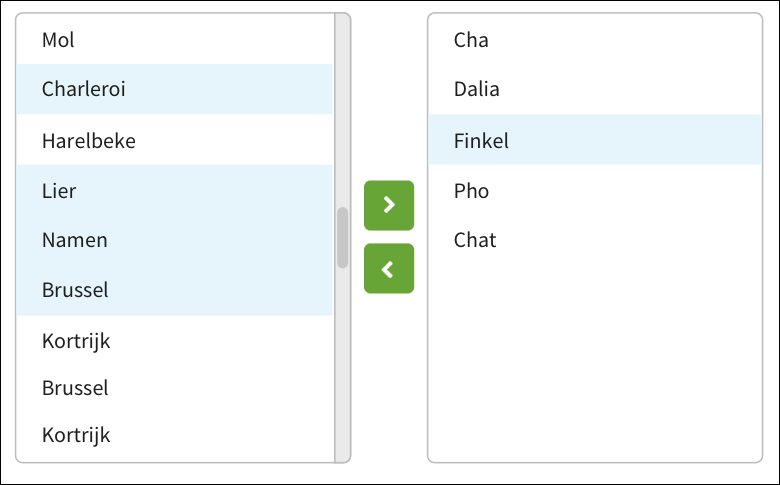Select Cha in the right list
The width and height of the screenshot is (780, 485).
tap(594, 40)
